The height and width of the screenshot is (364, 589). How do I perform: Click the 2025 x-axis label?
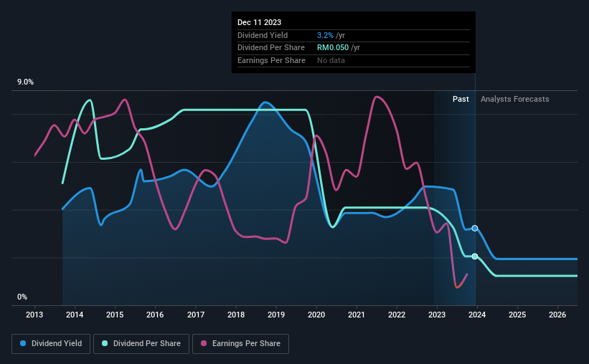(517, 315)
